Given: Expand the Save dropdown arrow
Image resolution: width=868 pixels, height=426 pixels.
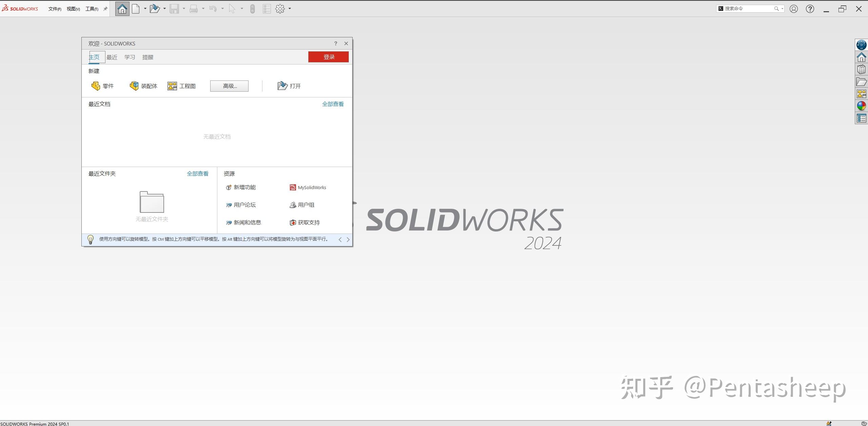Looking at the screenshot, I should click(x=184, y=9).
